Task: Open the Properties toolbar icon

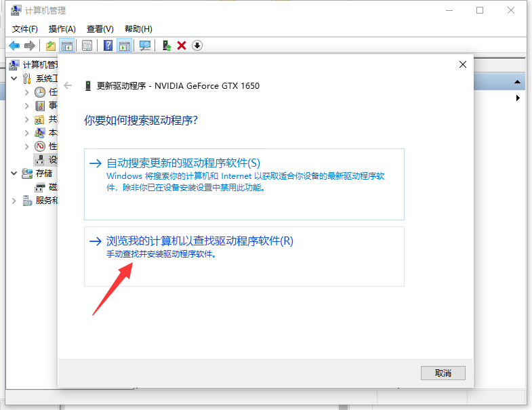Action: 87,45
